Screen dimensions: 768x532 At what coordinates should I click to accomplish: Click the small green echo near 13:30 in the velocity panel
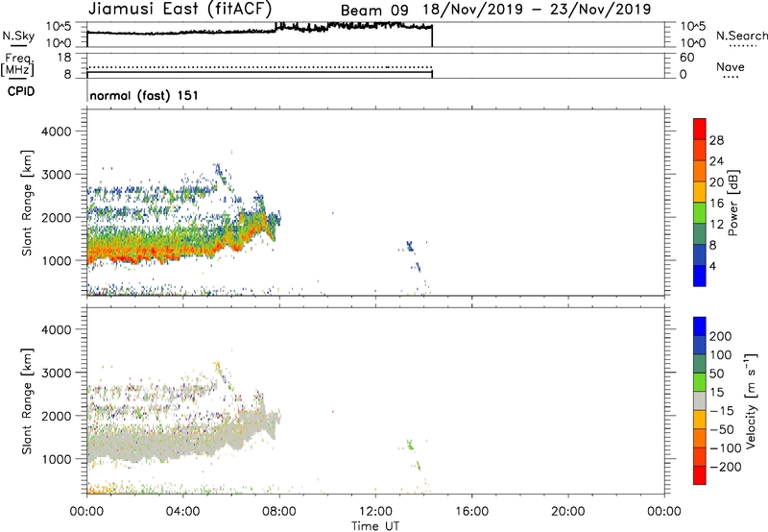(410, 445)
